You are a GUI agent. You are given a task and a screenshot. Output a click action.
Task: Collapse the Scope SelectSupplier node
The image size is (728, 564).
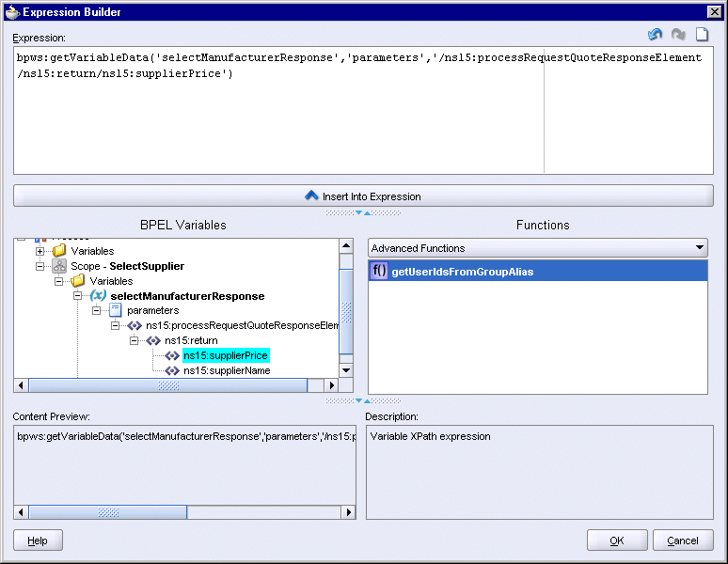coord(40,266)
